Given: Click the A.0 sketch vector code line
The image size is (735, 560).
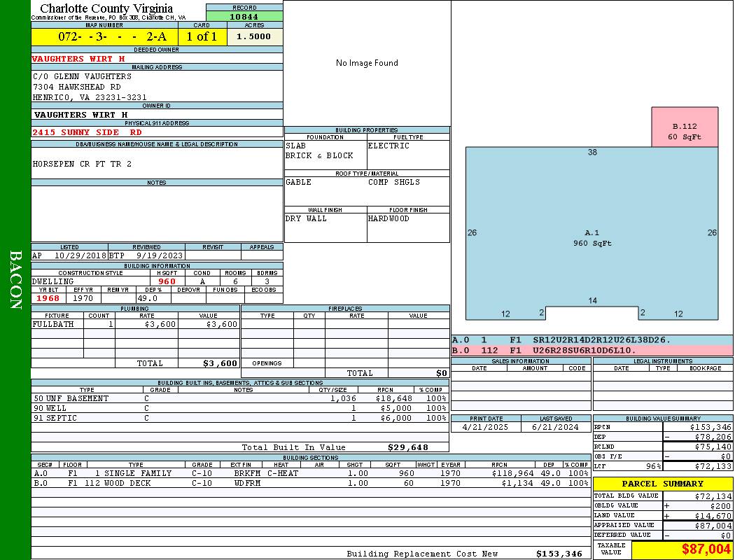Looking at the screenshot, I should tap(591, 340).
